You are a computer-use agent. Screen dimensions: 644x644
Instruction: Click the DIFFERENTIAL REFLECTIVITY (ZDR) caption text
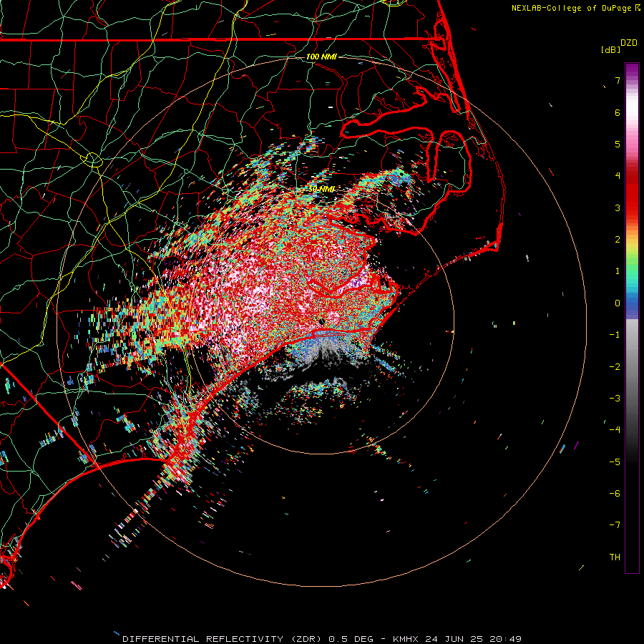(223, 639)
